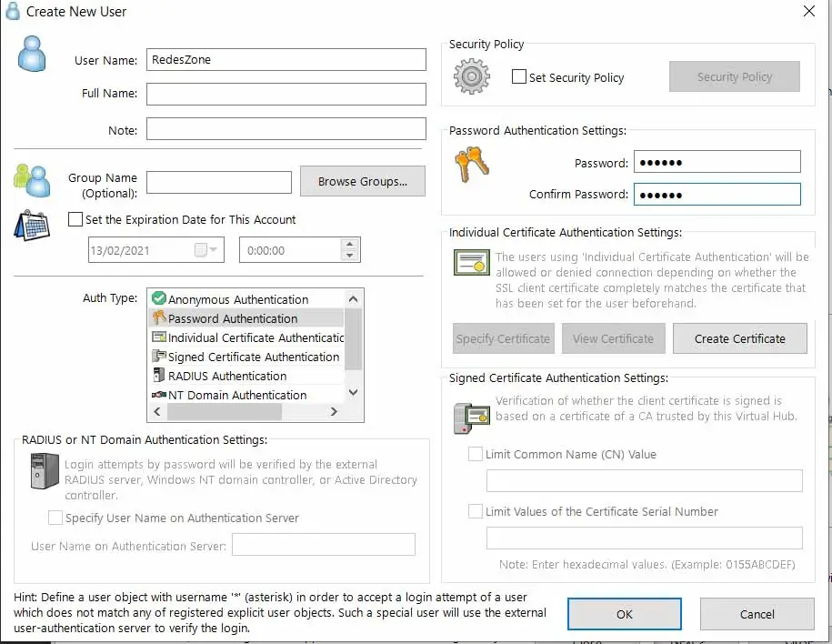Click the keys icon of Password Authentication row

[x=159, y=317]
